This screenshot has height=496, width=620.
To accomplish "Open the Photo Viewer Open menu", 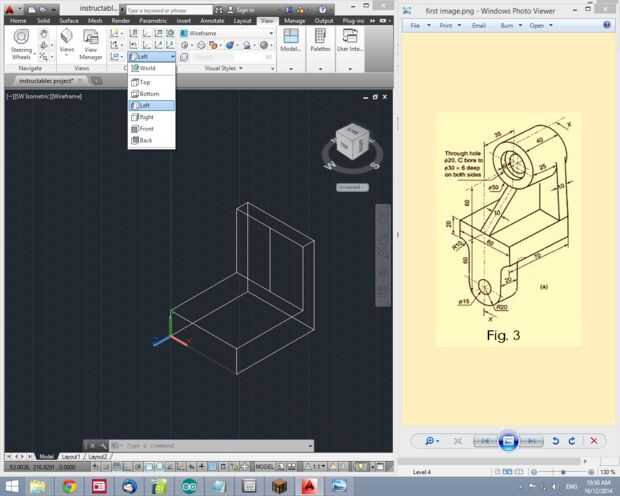I will coord(541,25).
